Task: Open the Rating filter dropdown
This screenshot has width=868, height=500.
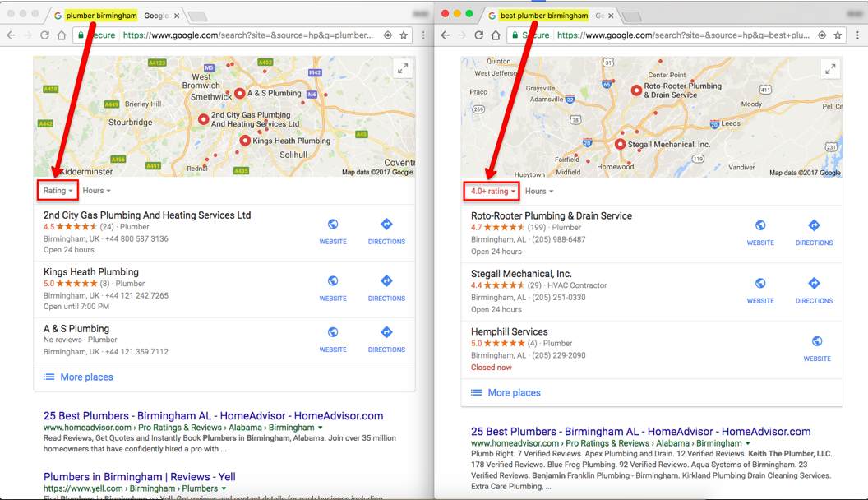Action: point(58,191)
